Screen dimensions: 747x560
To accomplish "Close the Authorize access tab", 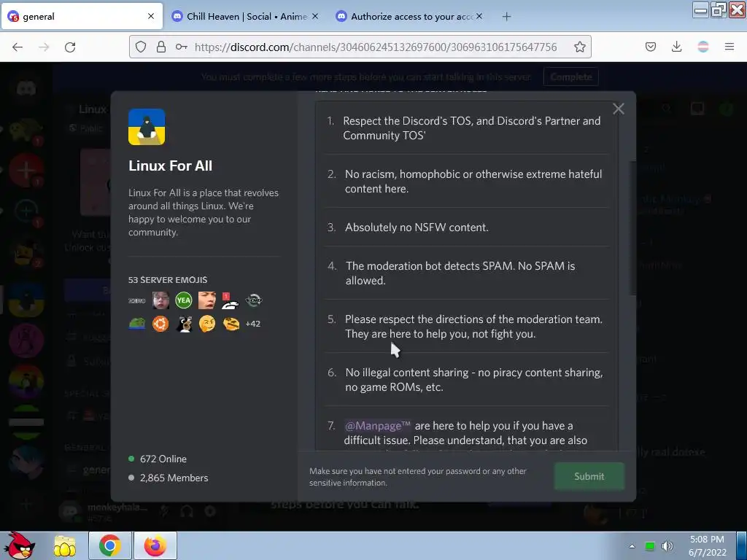I will [x=479, y=16].
